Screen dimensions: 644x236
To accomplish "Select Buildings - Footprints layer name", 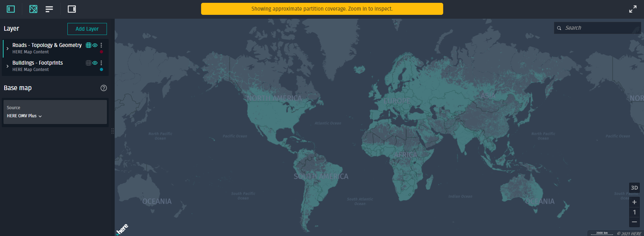I will click(x=37, y=63).
